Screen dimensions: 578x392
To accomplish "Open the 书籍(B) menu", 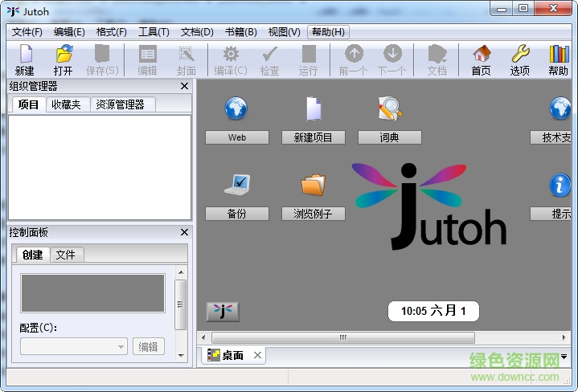I will click(x=240, y=32).
